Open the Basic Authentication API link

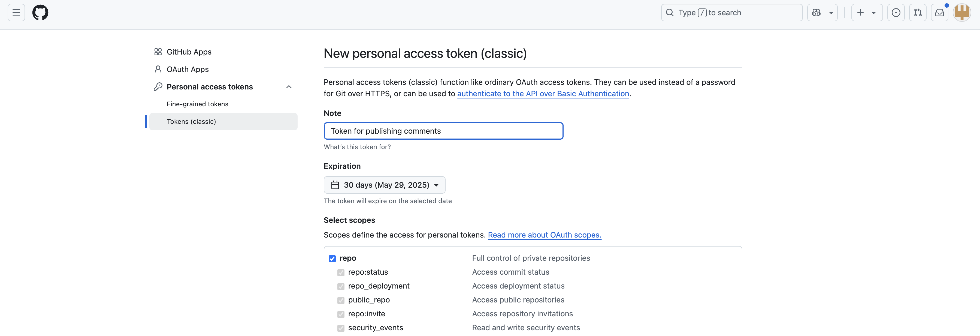tap(543, 94)
